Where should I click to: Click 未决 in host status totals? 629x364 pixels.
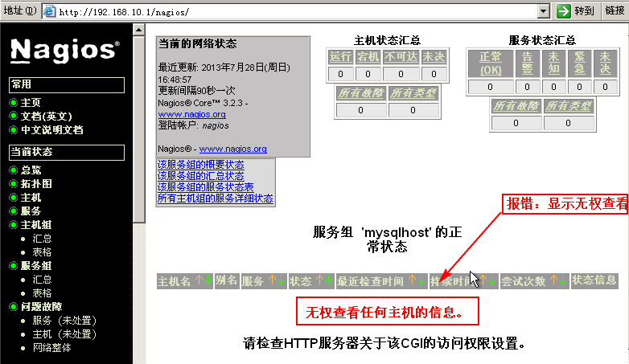click(434, 57)
